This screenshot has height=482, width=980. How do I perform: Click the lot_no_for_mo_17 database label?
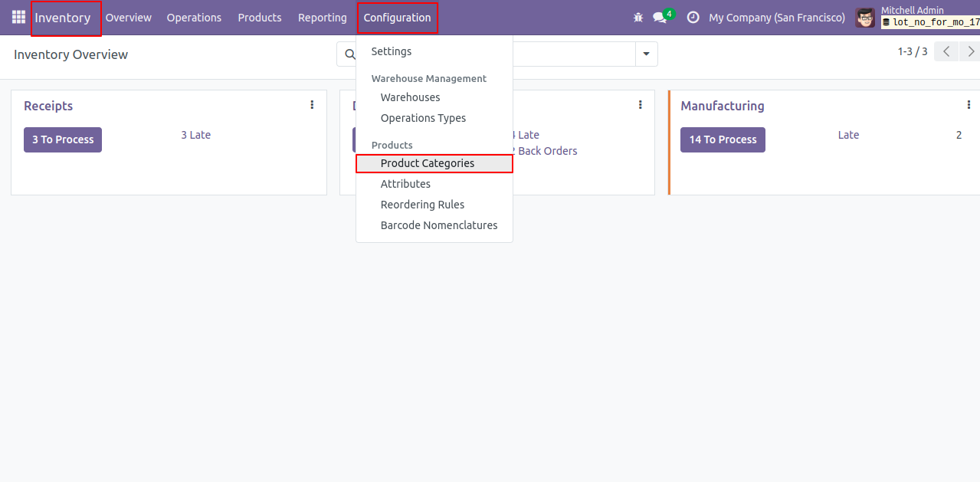point(931,22)
